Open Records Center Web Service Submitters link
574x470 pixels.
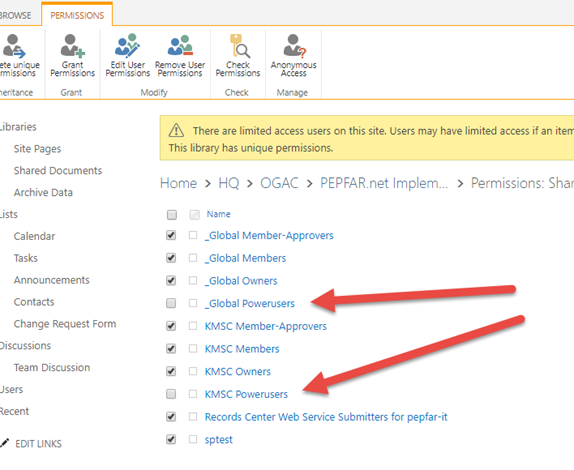[326, 417]
